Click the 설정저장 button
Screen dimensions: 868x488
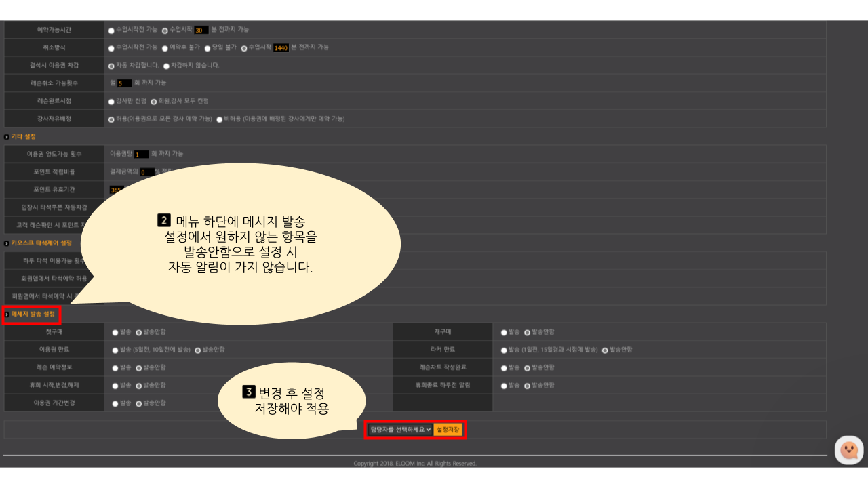(x=448, y=430)
